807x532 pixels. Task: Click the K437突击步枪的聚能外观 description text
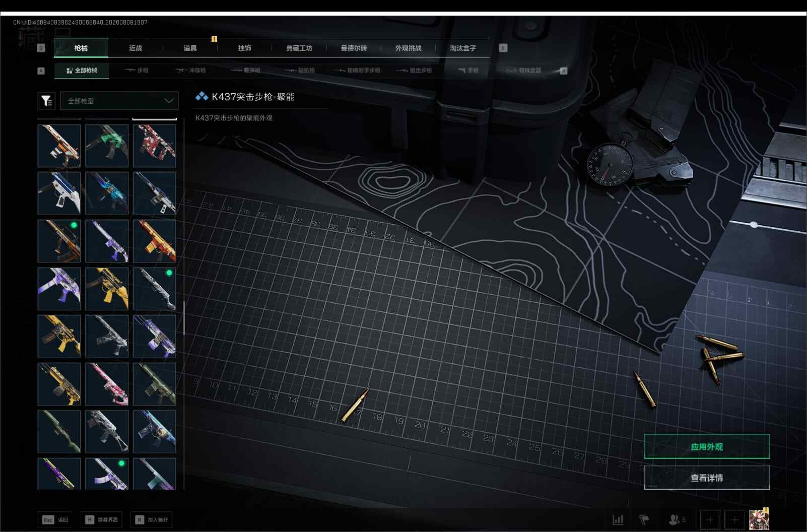tap(234, 118)
